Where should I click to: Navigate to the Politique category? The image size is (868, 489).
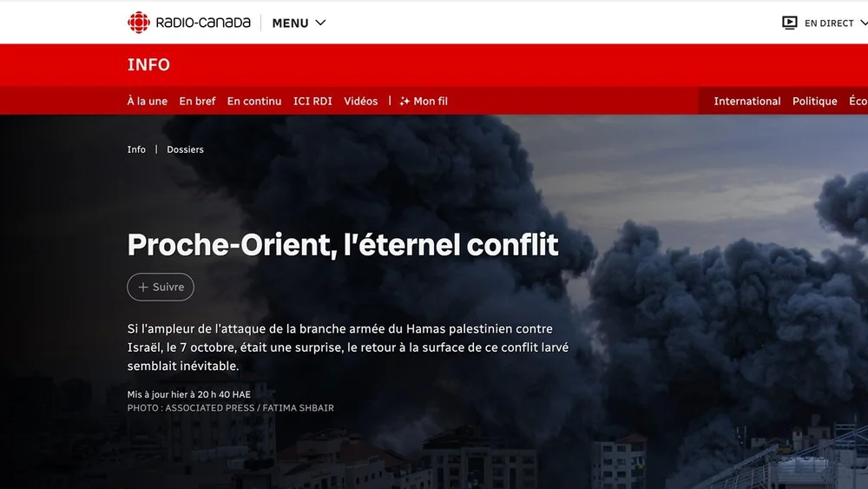pyautogui.click(x=814, y=102)
